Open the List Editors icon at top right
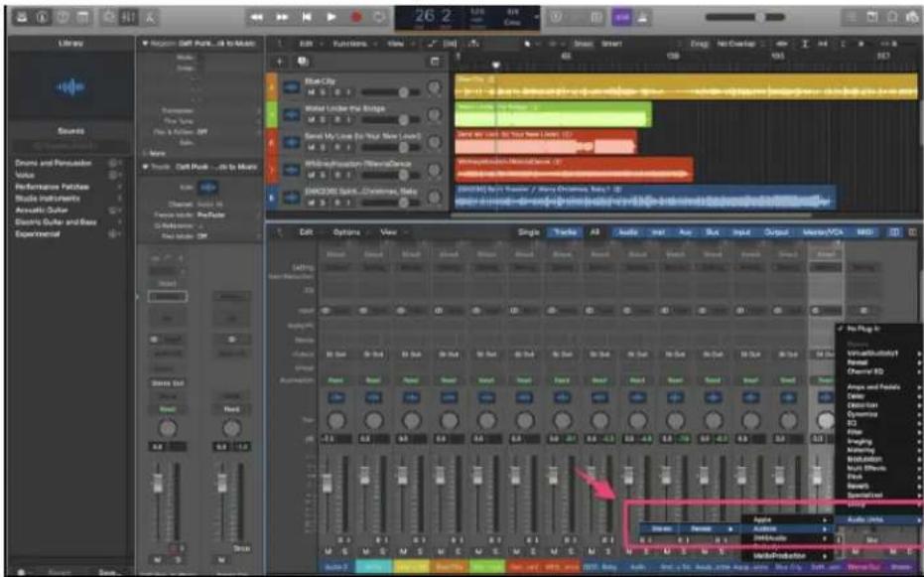This screenshot has width=924, height=577. click(x=851, y=17)
